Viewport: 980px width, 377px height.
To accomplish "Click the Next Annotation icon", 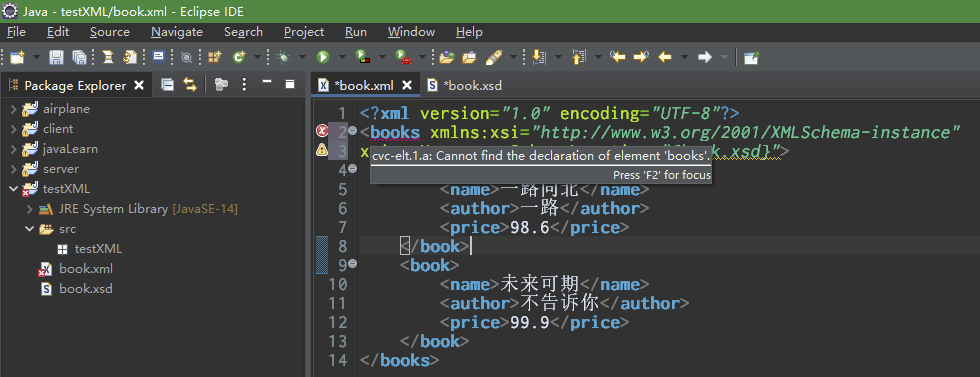I will click(x=538, y=58).
